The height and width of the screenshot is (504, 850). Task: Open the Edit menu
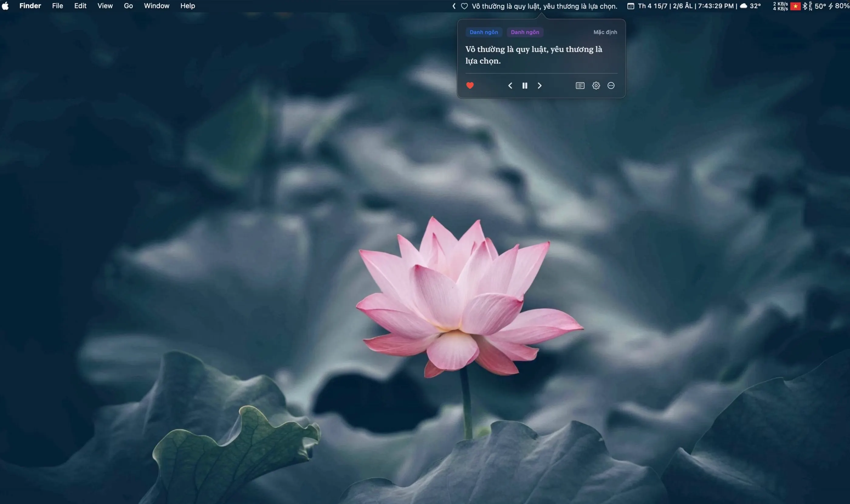pyautogui.click(x=80, y=6)
